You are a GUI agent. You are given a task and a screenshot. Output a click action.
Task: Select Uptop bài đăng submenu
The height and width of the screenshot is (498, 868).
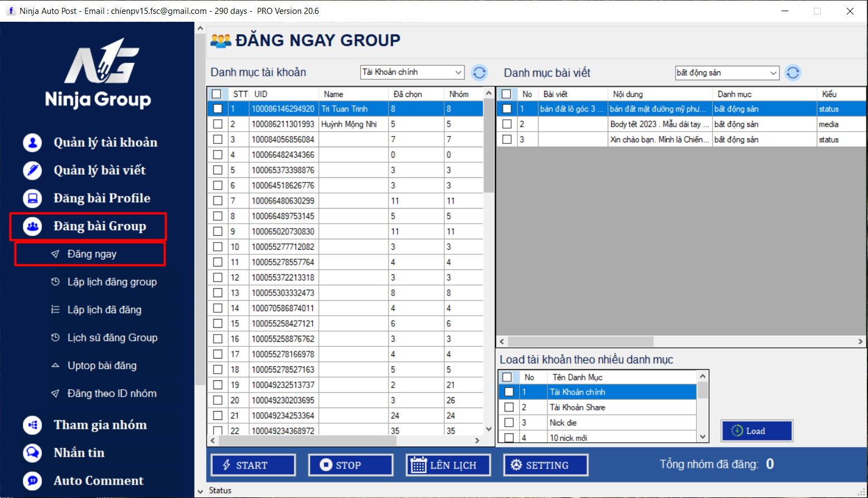coord(102,365)
